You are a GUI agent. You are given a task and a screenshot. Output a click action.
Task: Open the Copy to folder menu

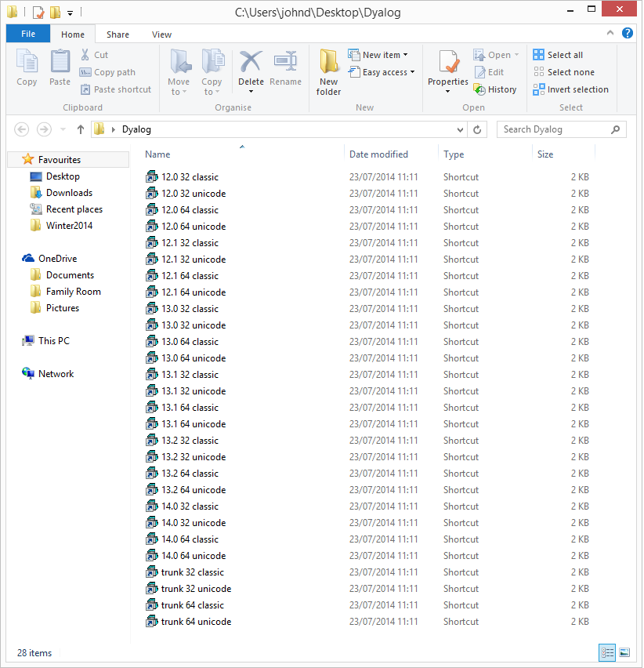(212, 72)
